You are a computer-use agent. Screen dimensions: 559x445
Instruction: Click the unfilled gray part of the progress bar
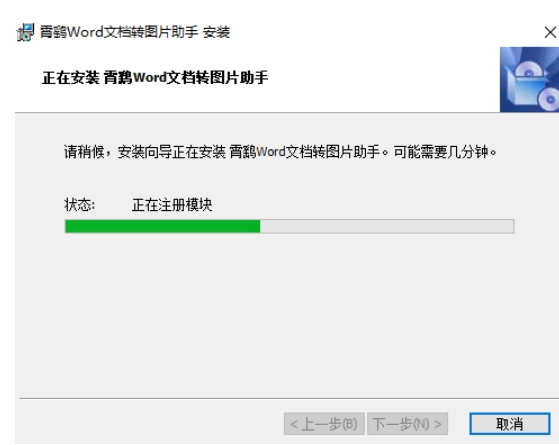(387, 226)
